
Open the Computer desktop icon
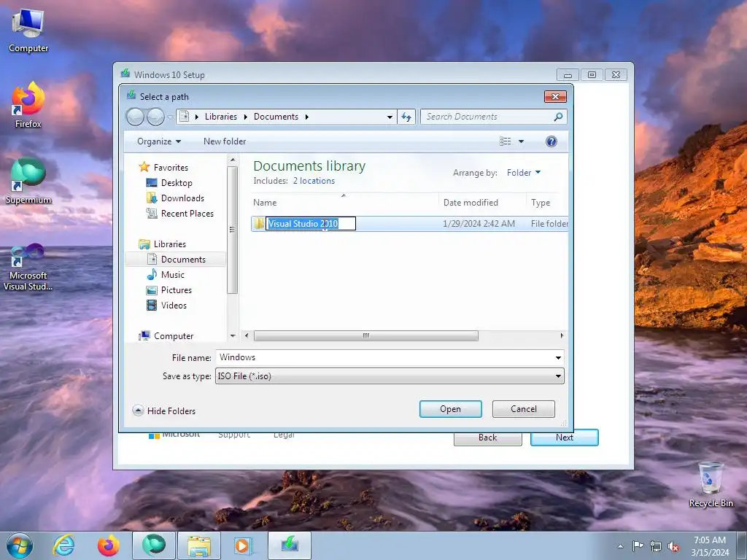click(x=28, y=31)
